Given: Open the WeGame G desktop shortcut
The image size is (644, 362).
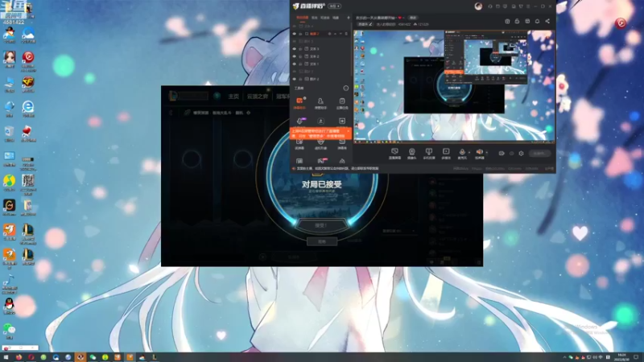Looking at the screenshot, I should (x=9, y=208).
